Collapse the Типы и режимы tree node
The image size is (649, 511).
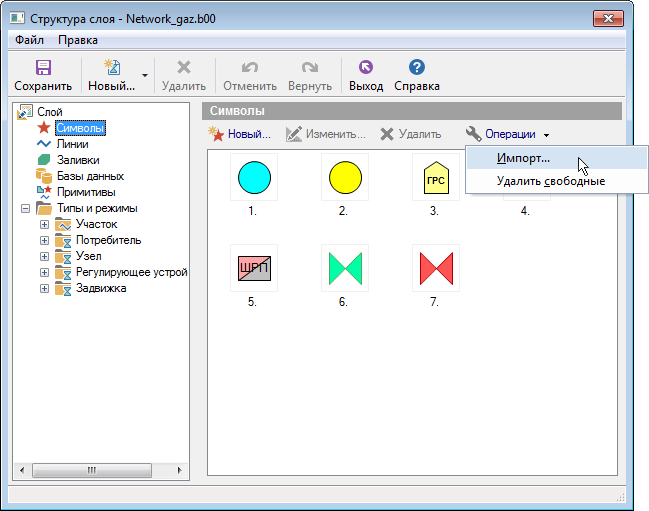click(26, 208)
